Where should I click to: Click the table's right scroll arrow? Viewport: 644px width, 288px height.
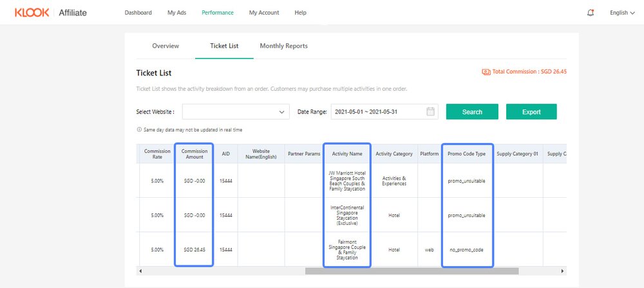[x=563, y=271]
